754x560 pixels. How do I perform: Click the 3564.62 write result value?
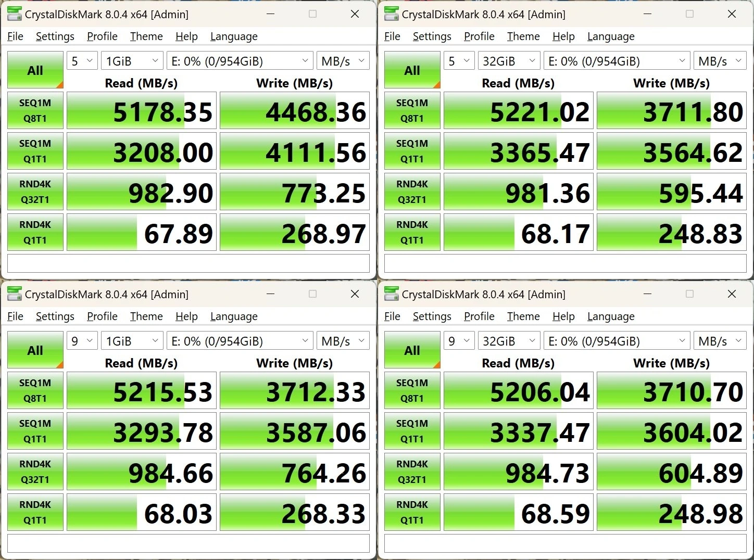coord(693,152)
